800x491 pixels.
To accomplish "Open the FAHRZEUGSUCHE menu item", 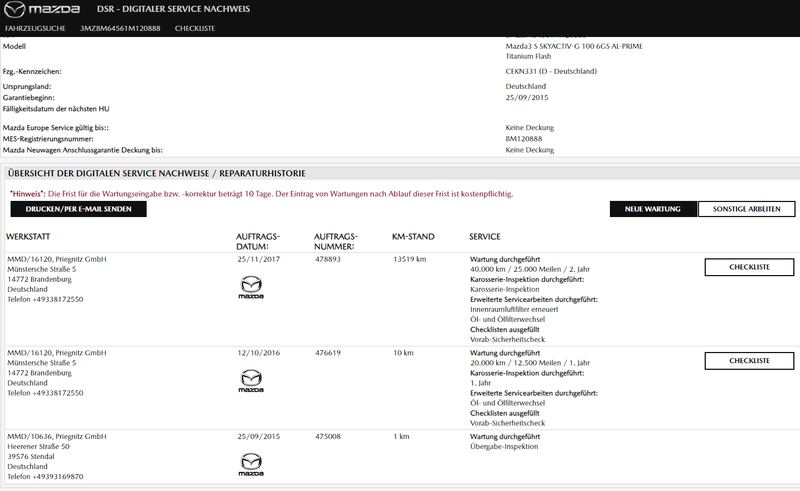I will (x=35, y=29).
